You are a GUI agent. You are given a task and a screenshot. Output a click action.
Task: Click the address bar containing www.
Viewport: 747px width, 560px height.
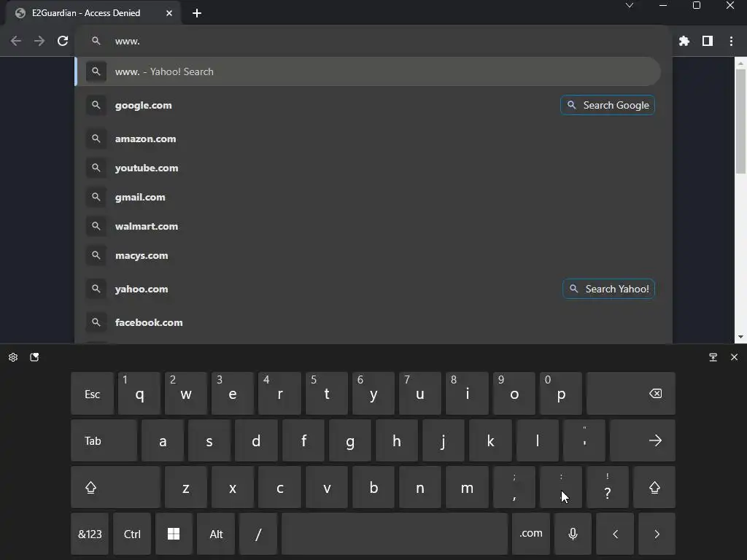[x=374, y=41]
